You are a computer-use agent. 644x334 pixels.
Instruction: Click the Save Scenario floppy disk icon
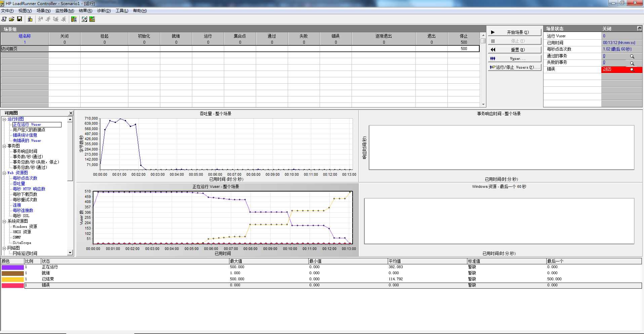tap(19, 19)
